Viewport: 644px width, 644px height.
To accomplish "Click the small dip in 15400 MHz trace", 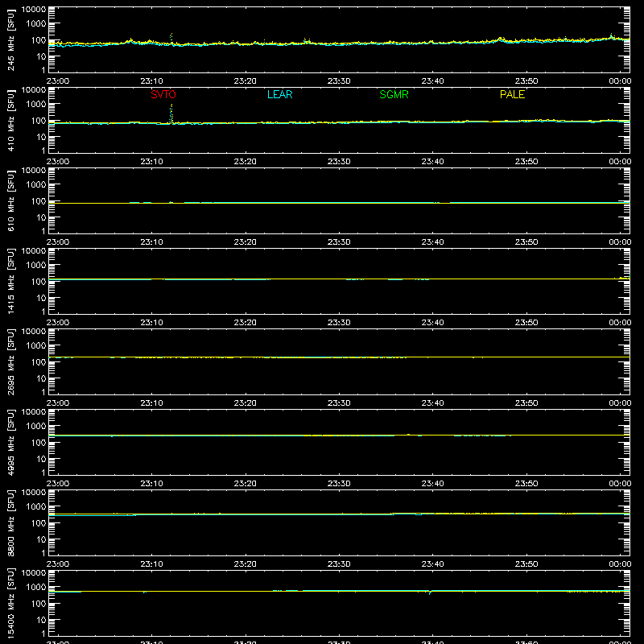I will pos(430,592).
